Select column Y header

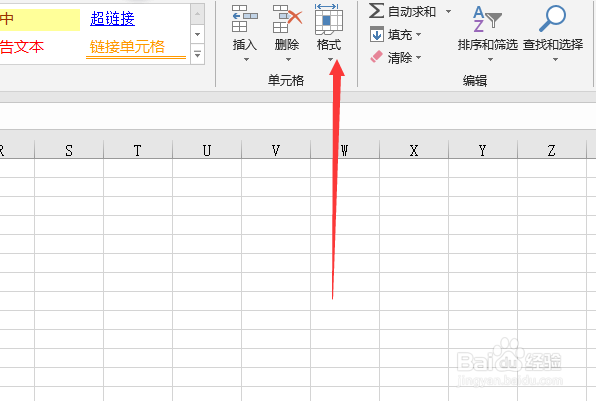(x=483, y=150)
